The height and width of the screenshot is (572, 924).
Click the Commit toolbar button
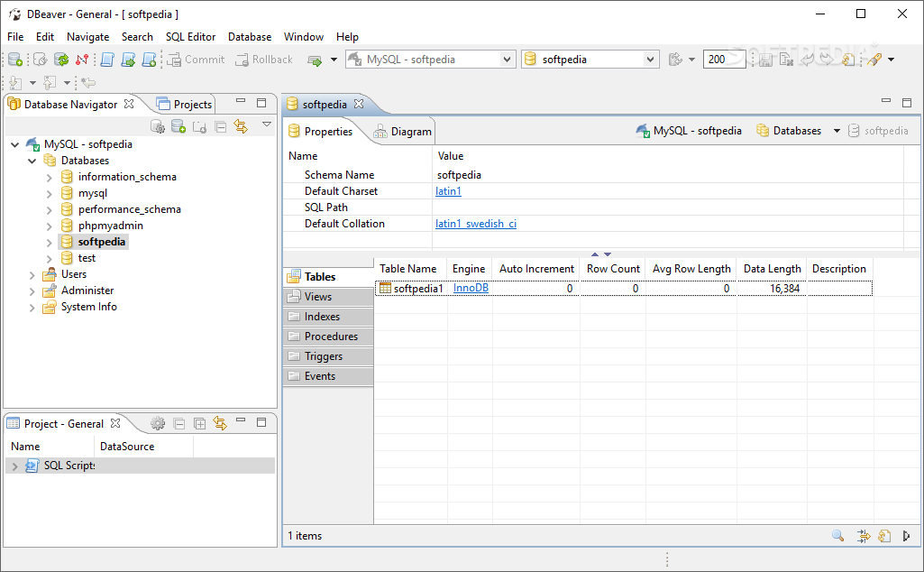(197, 60)
